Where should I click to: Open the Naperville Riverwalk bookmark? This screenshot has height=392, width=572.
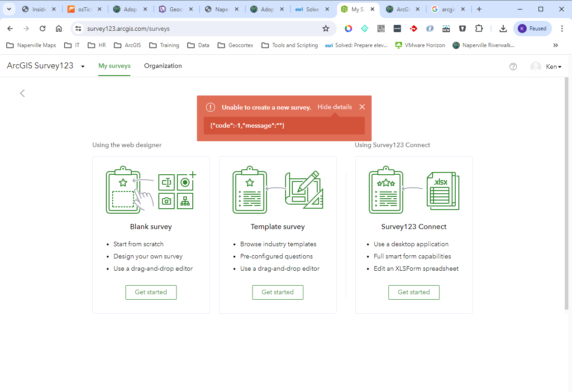pyautogui.click(x=484, y=45)
